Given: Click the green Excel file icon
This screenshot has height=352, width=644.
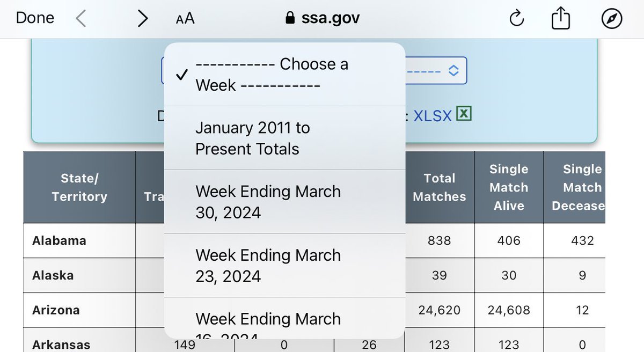Looking at the screenshot, I should point(464,114).
